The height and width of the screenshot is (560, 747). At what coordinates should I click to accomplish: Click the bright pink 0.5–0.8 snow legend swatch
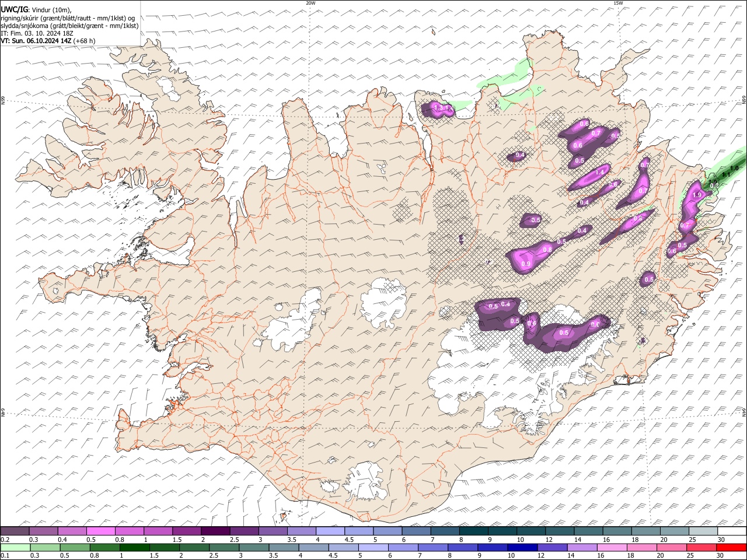pos(101,531)
